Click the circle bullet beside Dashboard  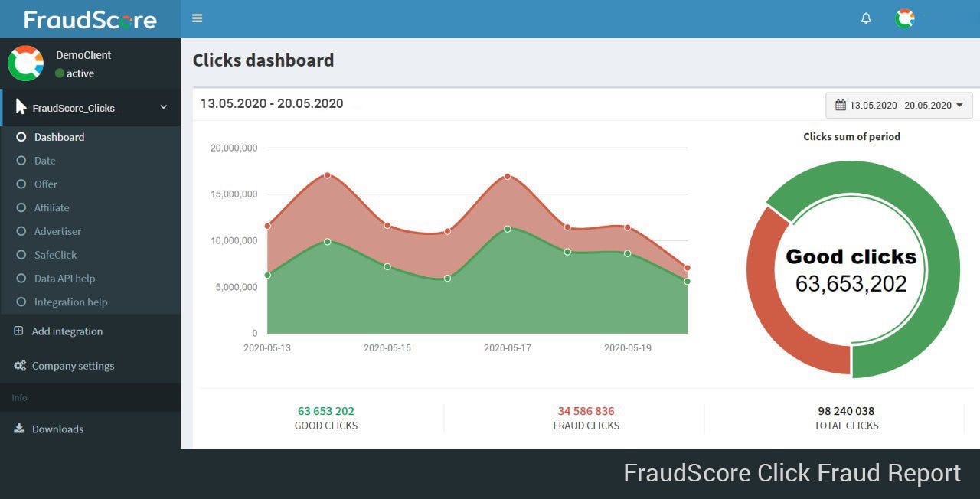(x=21, y=137)
